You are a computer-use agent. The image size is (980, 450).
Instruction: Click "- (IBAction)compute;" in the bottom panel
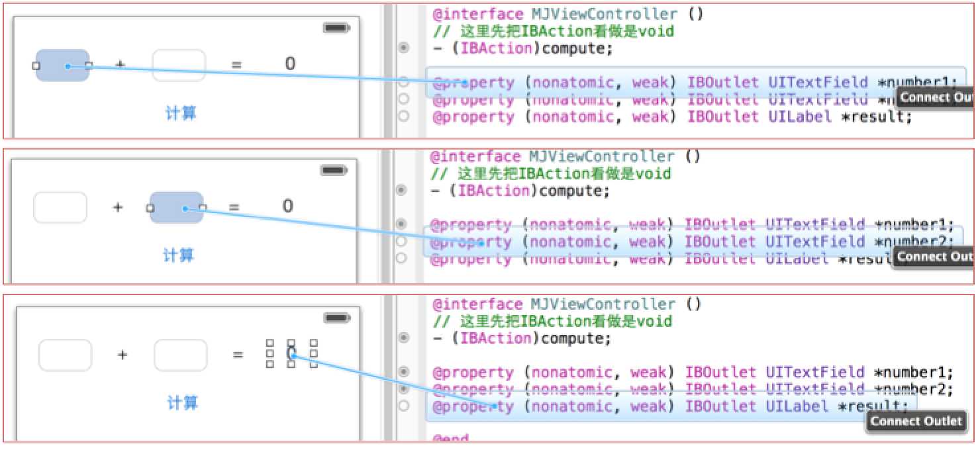523,338
